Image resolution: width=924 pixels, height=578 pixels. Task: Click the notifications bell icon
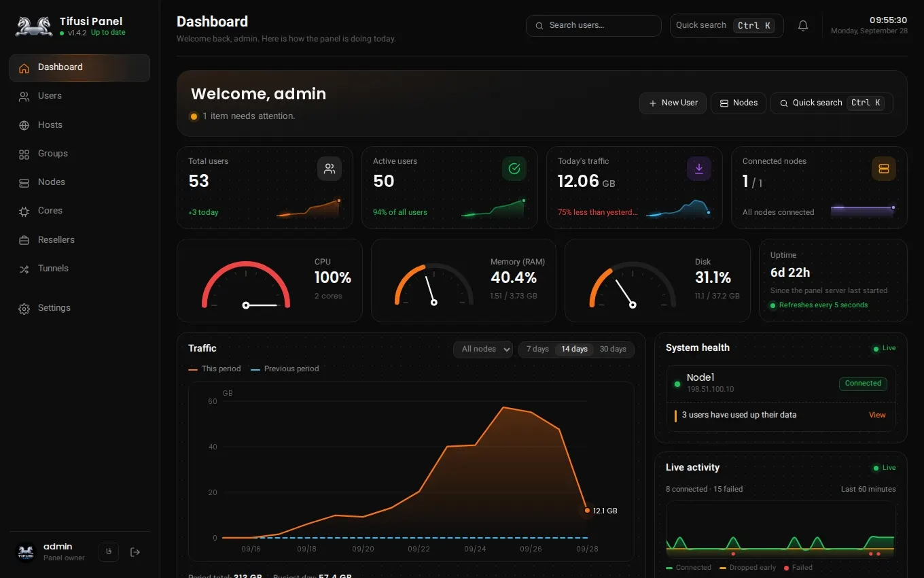point(803,26)
